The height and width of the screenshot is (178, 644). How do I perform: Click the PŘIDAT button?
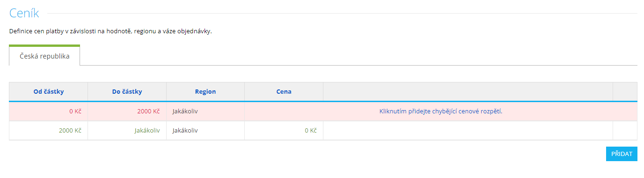click(x=622, y=154)
